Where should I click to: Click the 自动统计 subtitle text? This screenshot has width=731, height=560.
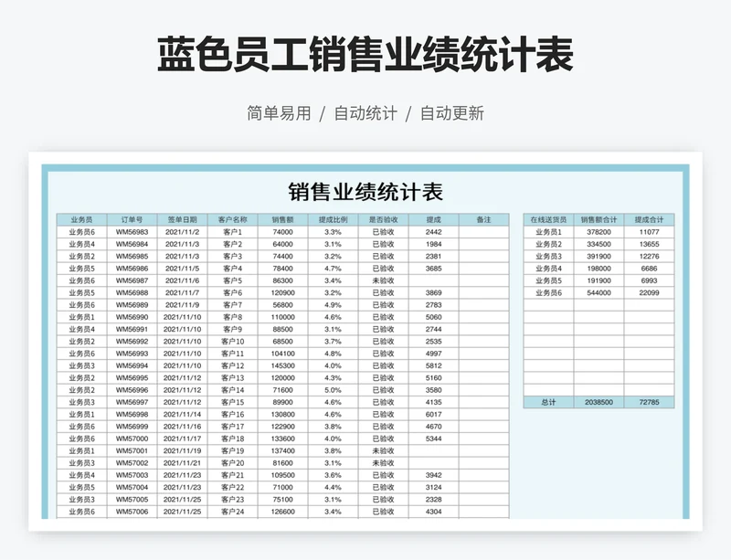(x=365, y=113)
